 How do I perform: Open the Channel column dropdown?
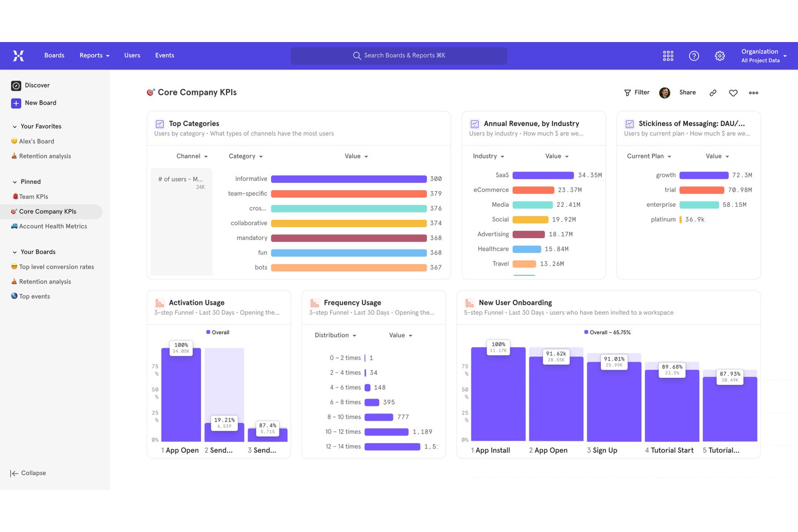192,156
